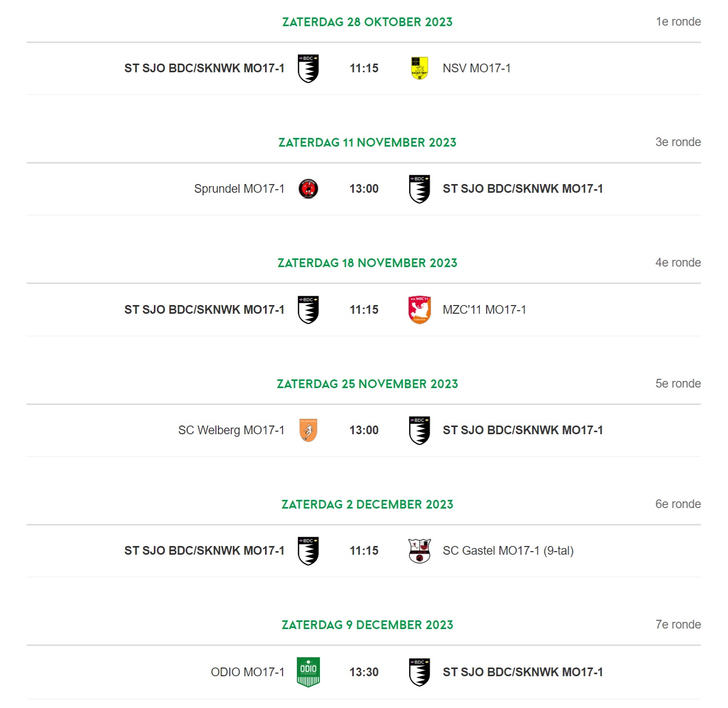Click ST SJO BDC/SKNWK in the Welberg match
The height and width of the screenshot is (708, 728).
[522, 430]
